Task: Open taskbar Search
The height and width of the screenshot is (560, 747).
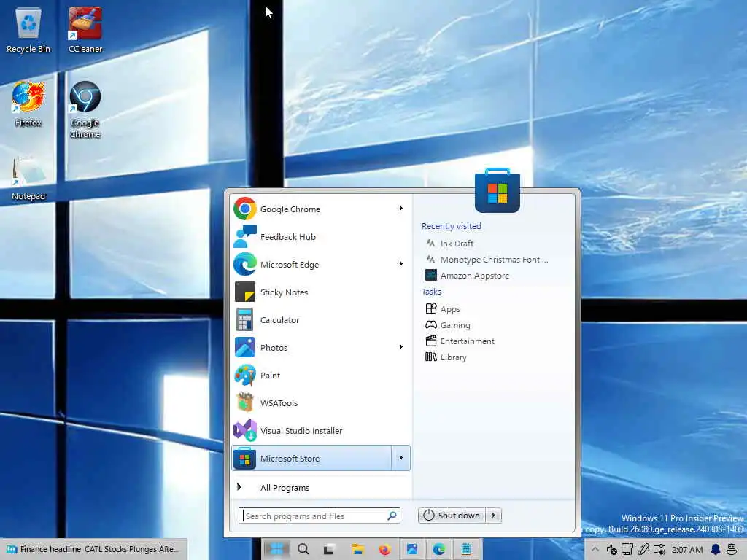Action: coord(303,549)
